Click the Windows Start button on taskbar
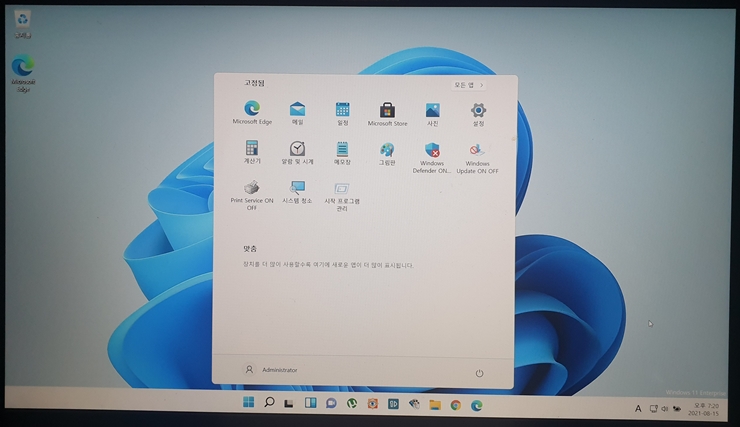The image size is (740, 427). click(x=248, y=402)
